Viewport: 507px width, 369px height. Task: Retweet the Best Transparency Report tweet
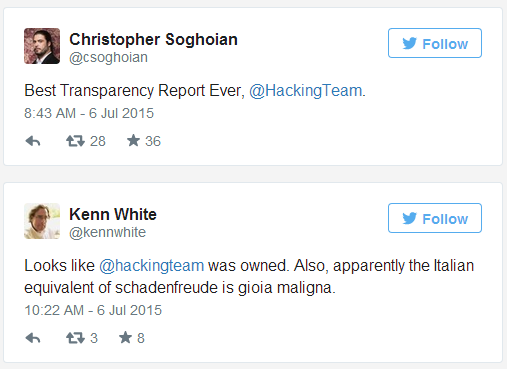[75, 141]
